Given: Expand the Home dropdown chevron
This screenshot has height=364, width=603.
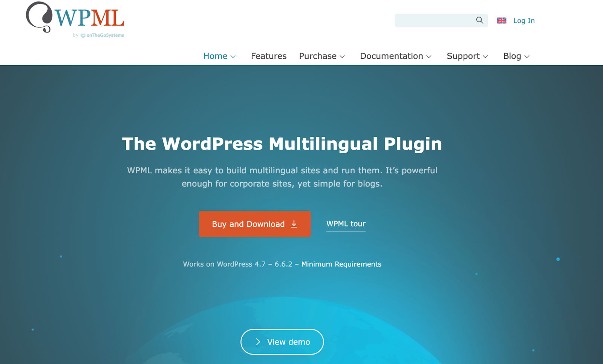Looking at the screenshot, I should click(233, 57).
